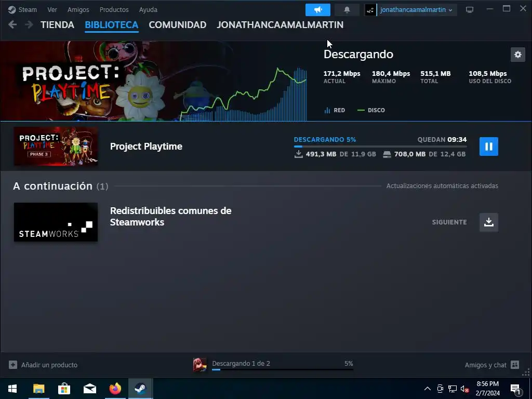Click the friends chat grid icon
Viewport: 532px width, 399px height.
tap(515, 365)
